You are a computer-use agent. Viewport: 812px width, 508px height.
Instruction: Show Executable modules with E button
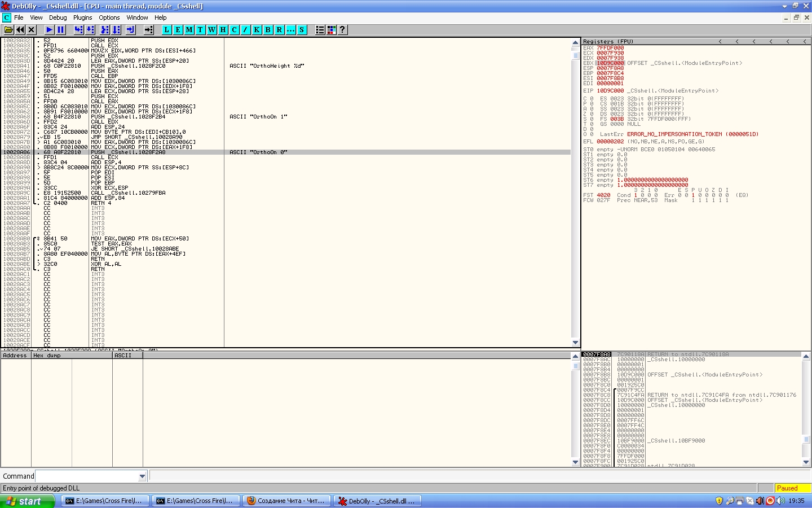[178, 30]
